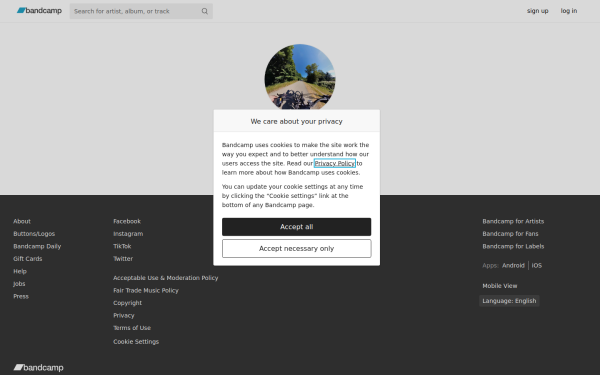The width and height of the screenshot is (600, 375).
Task: Open the Cookie Settings footer link
Action: pyautogui.click(x=136, y=342)
